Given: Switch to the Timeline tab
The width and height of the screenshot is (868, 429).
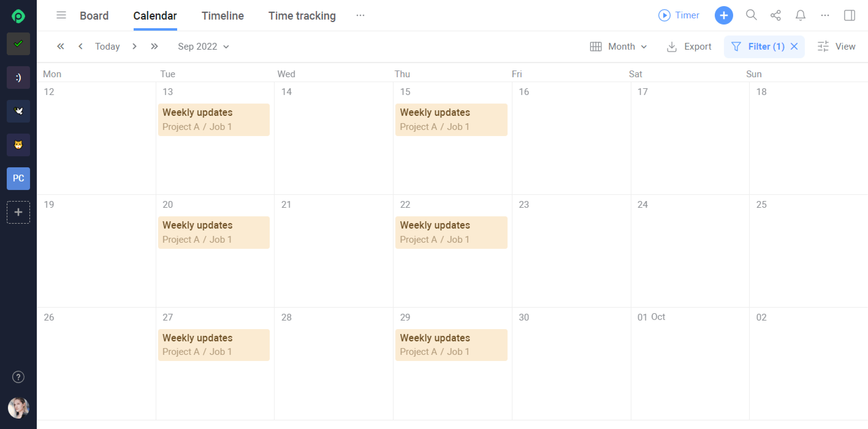Looking at the screenshot, I should click(x=223, y=16).
